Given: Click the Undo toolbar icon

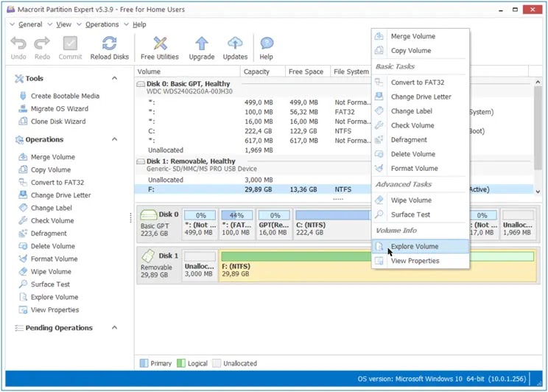Looking at the screenshot, I should 18,43.
